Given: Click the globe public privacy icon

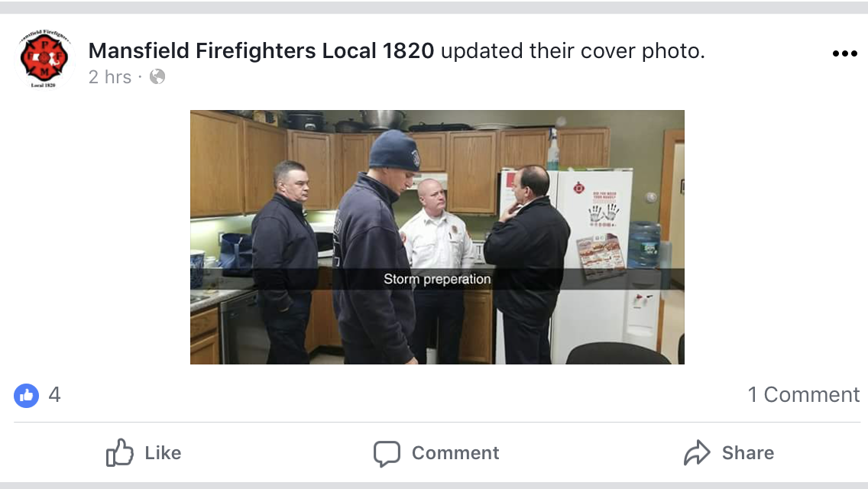Looking at the screenshot, I should pos(157,76).
